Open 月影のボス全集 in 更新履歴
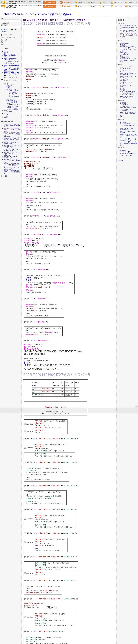The height and width of the screenshot is (644, 138). (x=124, y=43)
